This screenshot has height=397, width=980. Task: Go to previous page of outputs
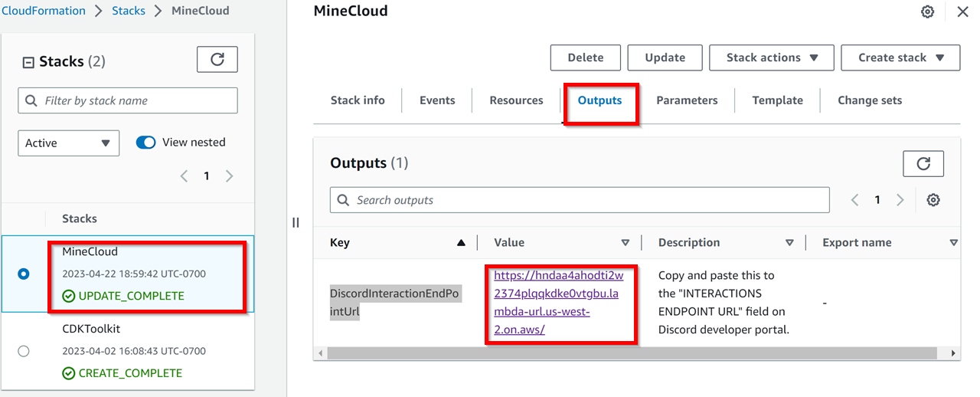click(855, 200)
